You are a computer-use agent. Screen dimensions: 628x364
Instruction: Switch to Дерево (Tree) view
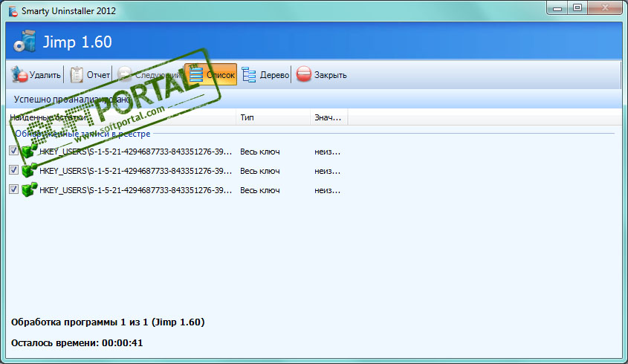point(265,75)
